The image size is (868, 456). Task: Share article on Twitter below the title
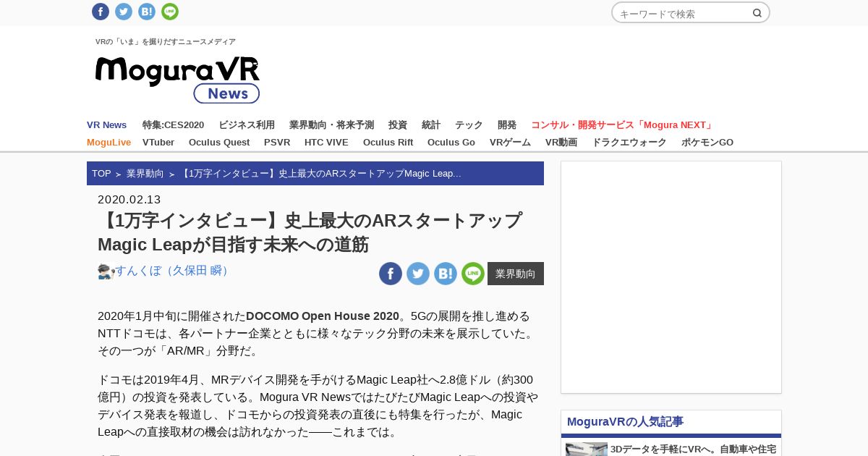[x=418, y=274]
